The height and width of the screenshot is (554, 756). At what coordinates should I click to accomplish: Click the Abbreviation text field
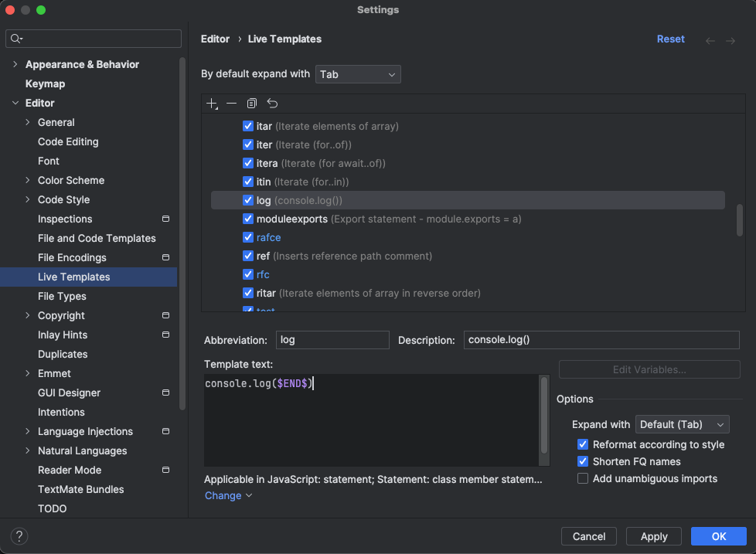pyautogui.click(x=332, y=340)
